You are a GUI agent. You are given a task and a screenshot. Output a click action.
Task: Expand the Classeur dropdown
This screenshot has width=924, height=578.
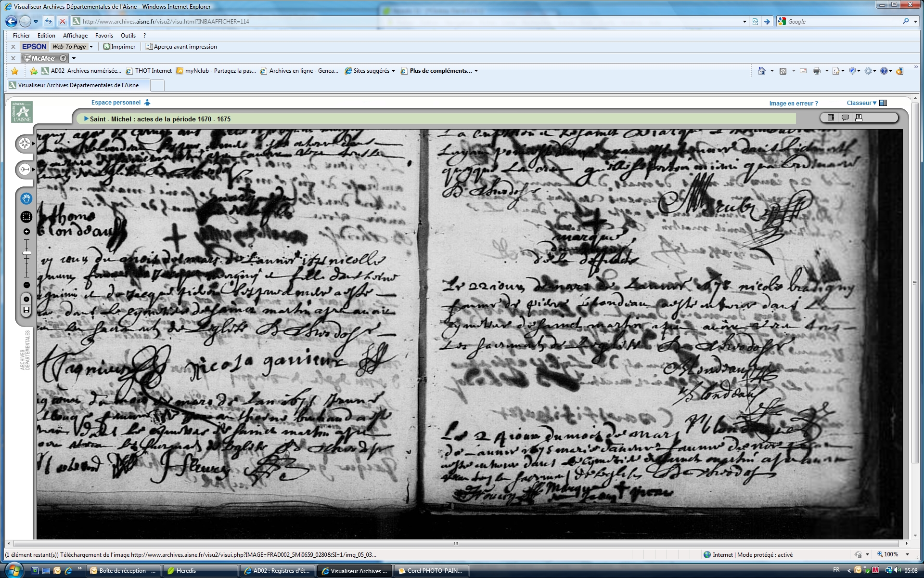861,103
